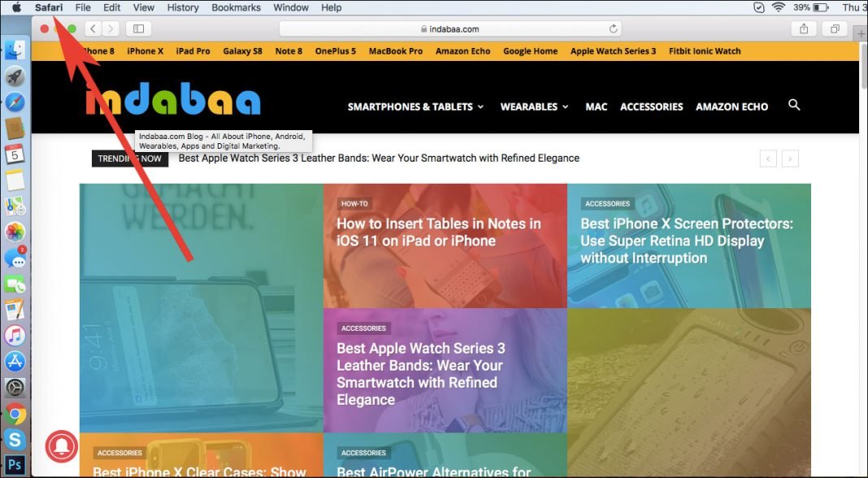868x478 pixels.
Task: Open Safari Share button
Action: [x=804, y=28]
